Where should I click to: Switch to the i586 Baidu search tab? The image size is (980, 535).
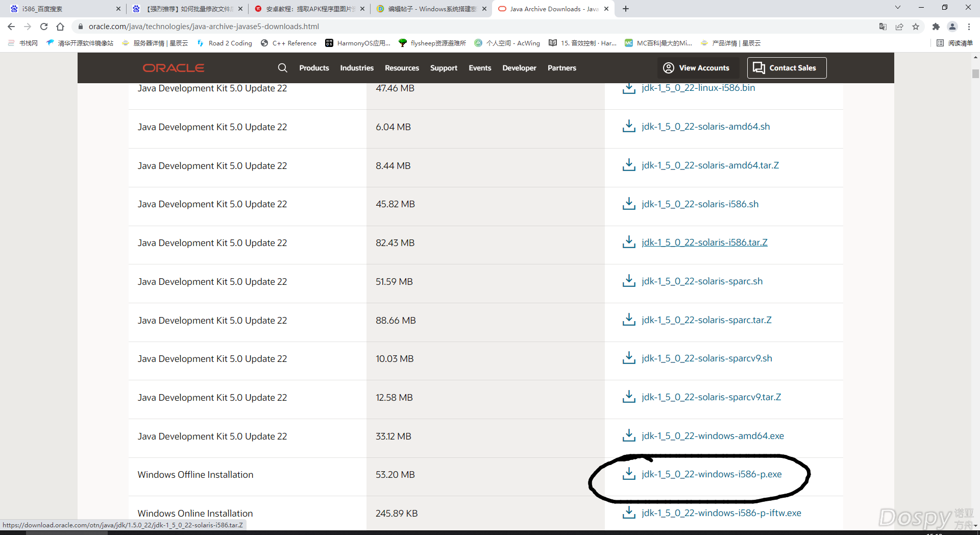(x=61, y=9)
